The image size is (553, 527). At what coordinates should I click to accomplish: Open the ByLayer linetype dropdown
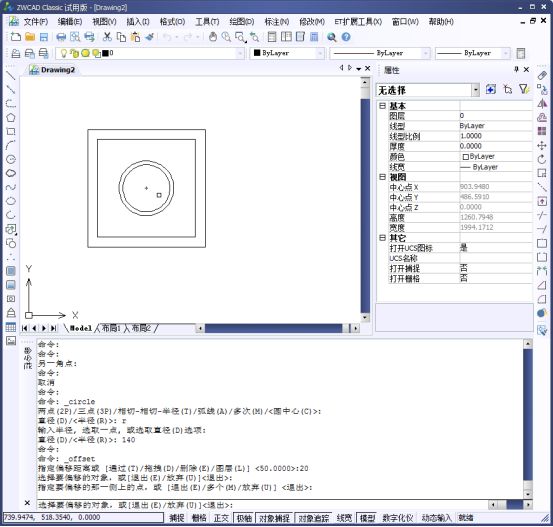pos(426,53)
